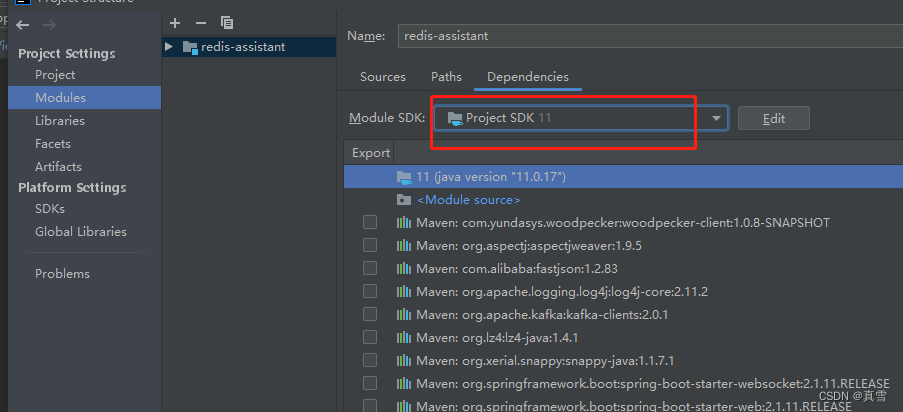This screenshot has width=903, height=412.
Task: Go back with the left arrow icon
Action: point(22,25)
